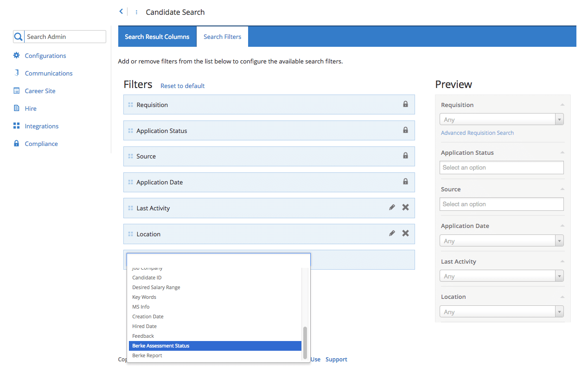Click the Reset to default link
This screenshot has width=588, height=373.
click(182, 86)
